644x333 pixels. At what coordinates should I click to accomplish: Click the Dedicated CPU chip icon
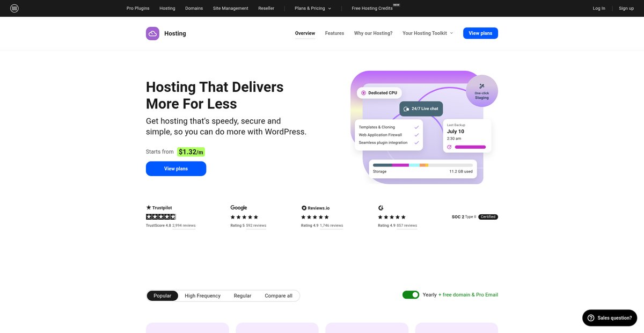pyautogui.click(x=363, y=93)
